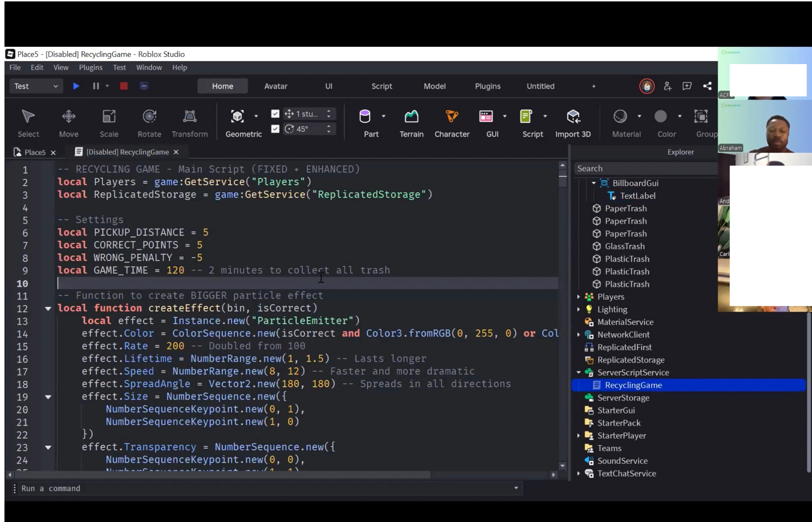Open the File menu
The image size is (812, 522).
(15, 67)
